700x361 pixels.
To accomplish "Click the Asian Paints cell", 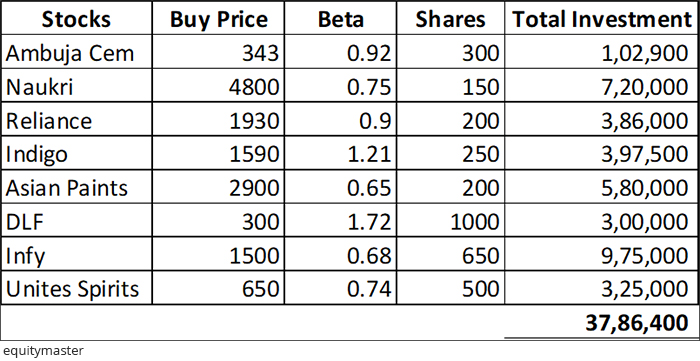I will click(76, 188).
